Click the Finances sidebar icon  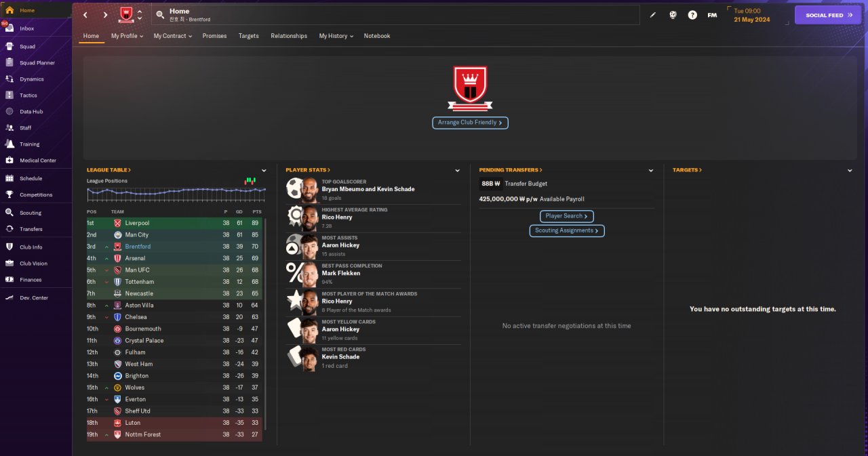point(9,280)
